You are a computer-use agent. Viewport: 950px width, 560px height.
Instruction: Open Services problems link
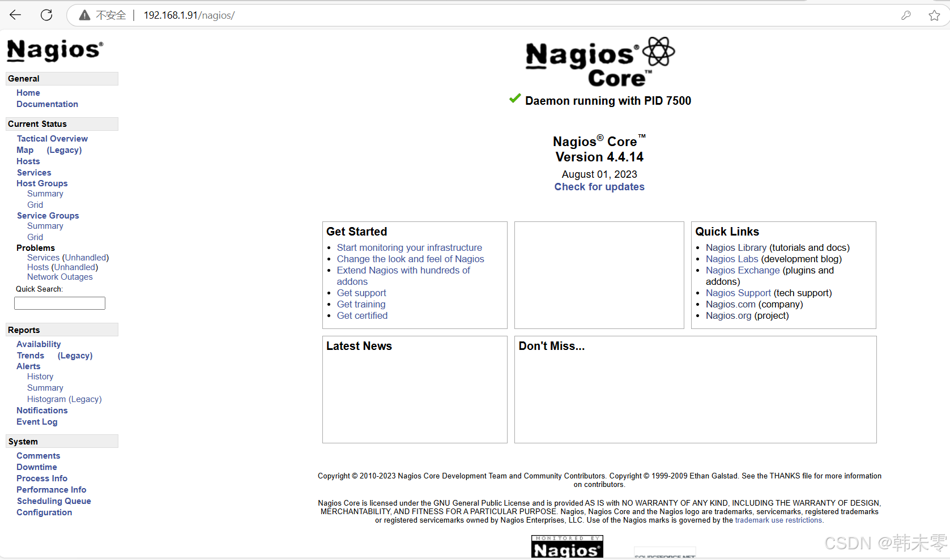click(43, 258)
